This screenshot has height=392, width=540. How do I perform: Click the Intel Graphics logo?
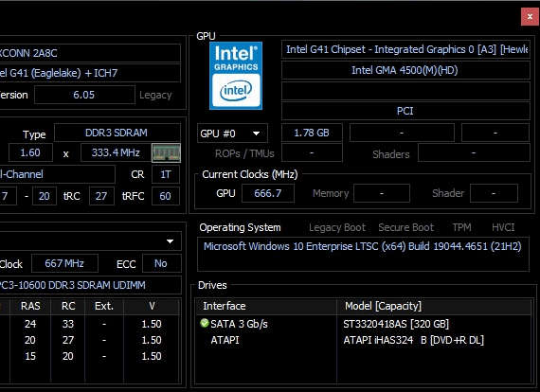[236, 76]
